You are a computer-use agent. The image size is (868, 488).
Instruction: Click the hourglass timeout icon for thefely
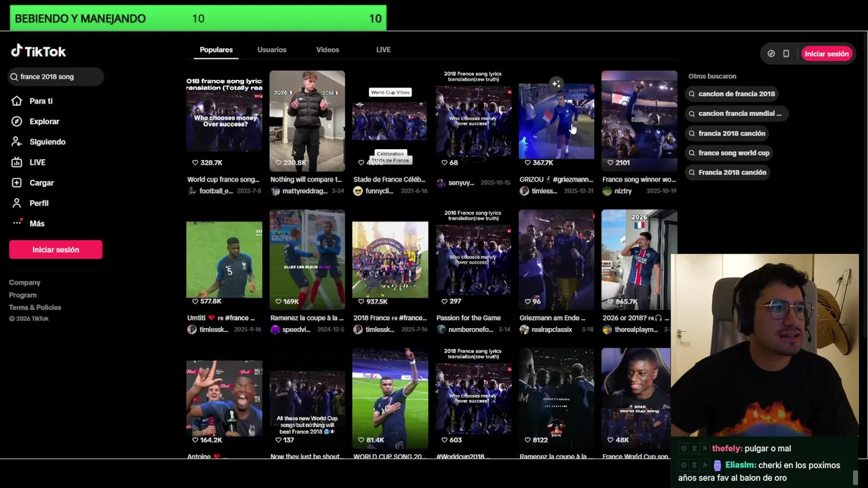coord(694,449)
